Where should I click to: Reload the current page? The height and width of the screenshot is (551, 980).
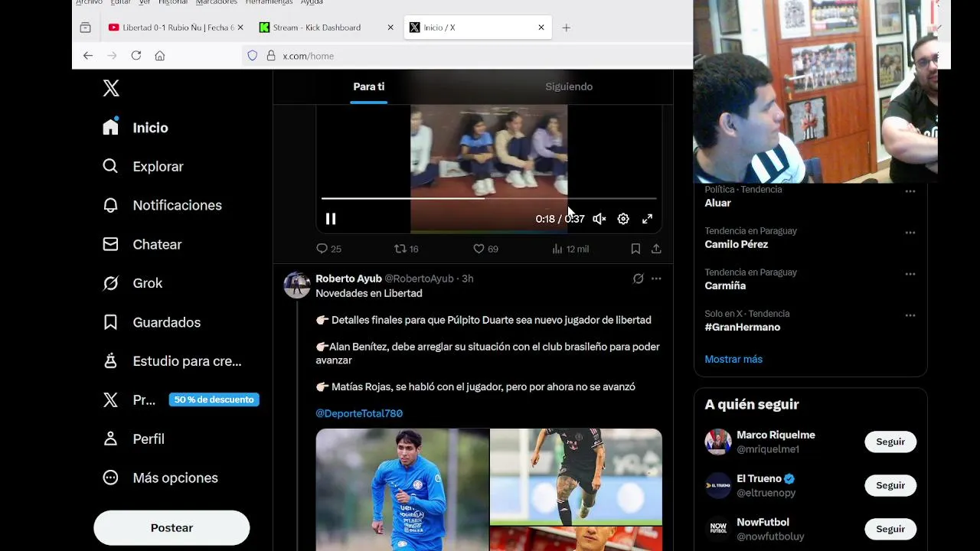coord(136,56)
